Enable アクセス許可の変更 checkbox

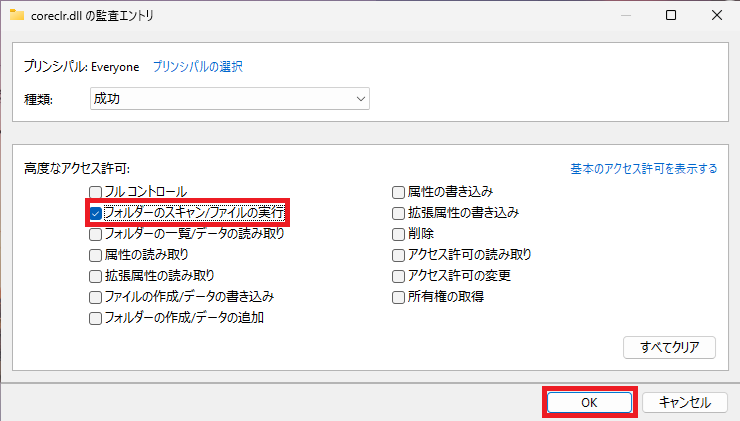point(398,276)
